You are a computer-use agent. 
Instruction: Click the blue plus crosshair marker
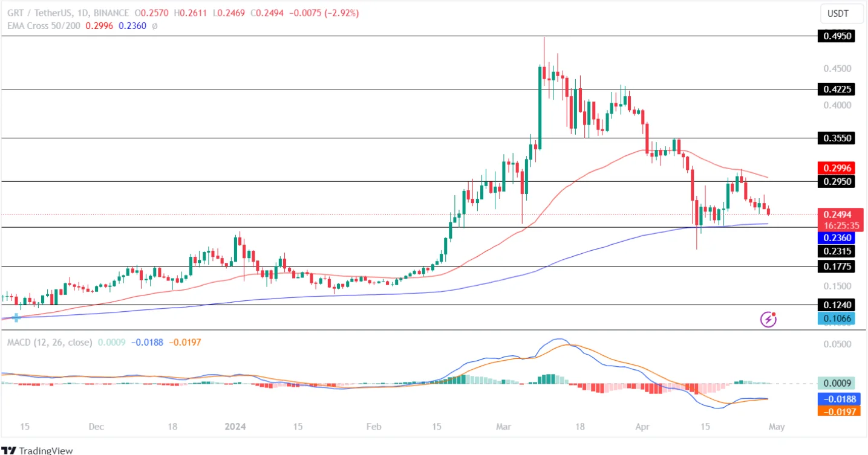(x=16, y=317)
